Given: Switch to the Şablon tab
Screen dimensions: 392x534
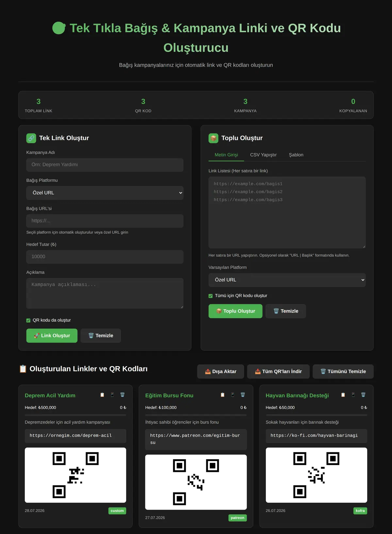Looking at the screenshot, I should [296, 155].
